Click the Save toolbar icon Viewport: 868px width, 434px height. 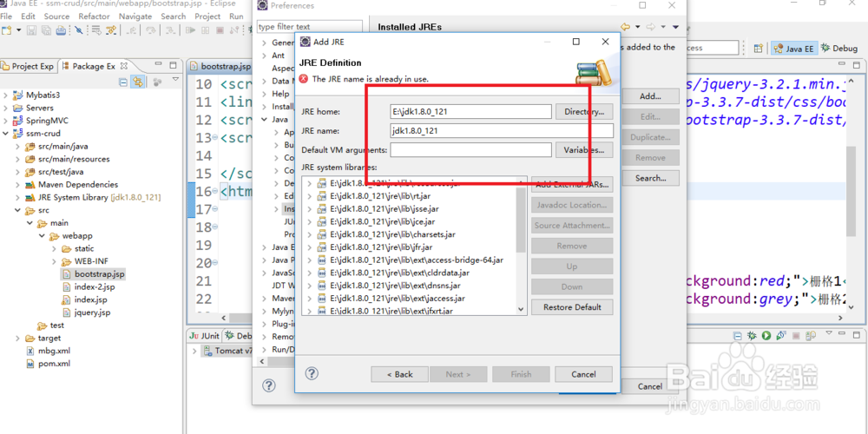32,30
